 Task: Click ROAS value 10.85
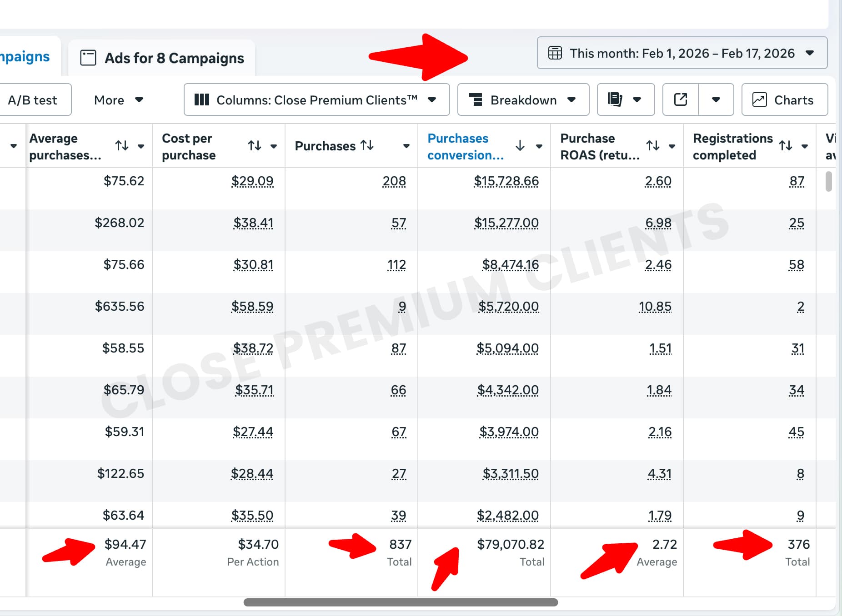pos(655,307)
